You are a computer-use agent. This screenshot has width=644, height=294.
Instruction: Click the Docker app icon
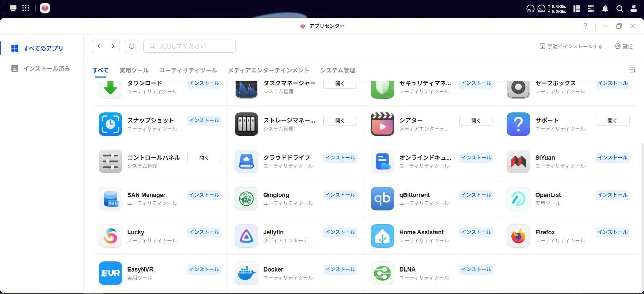coord(246,273)
